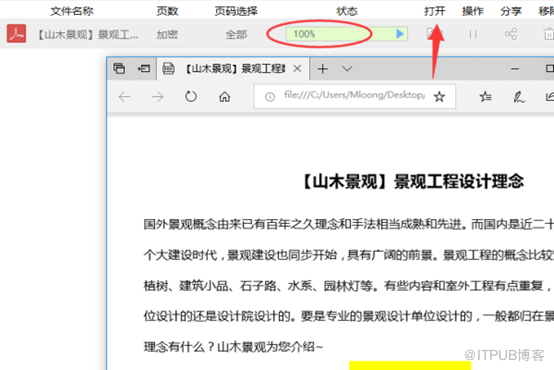
Task: Minimize the Edge browser window
Action: click(515, 69)
